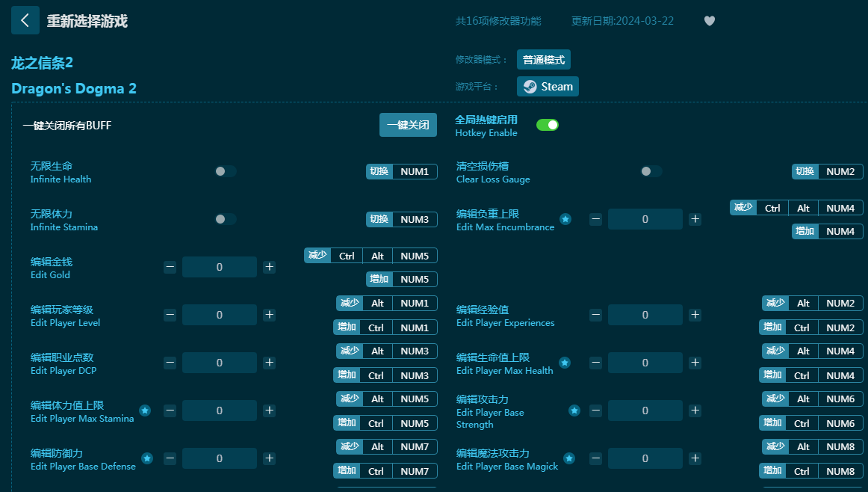Click Infinite Stamina 切换 NUM3 hotkey
This screenshot has width=868, height=492.
[402, 219]
